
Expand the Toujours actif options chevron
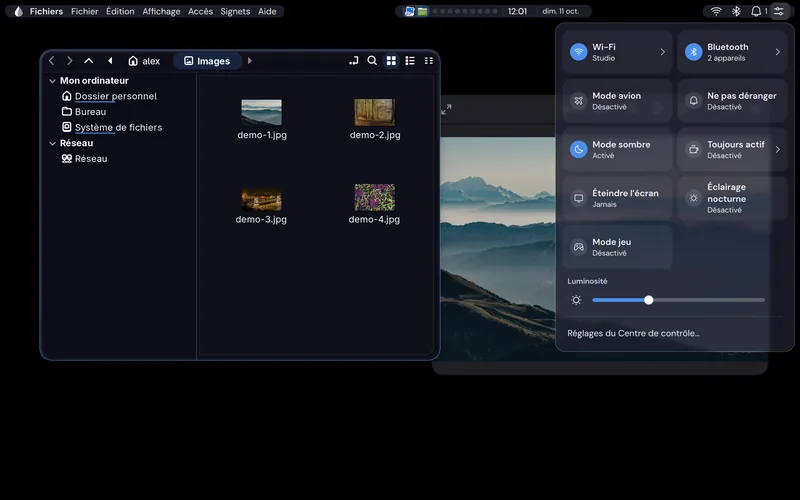778,149
